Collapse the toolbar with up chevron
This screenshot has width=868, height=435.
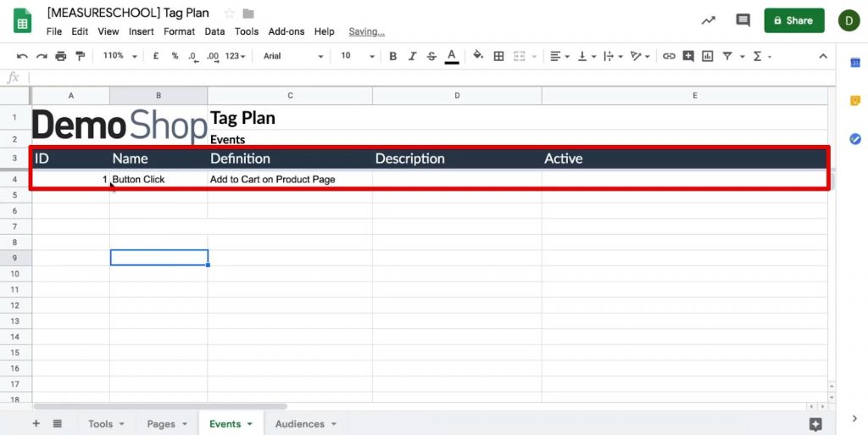823,56
